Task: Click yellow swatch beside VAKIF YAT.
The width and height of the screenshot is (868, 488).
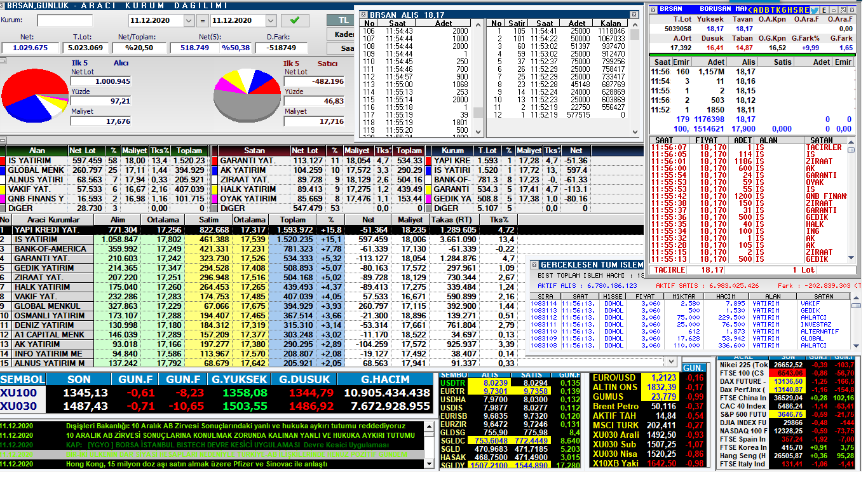Action: [3, 189]
